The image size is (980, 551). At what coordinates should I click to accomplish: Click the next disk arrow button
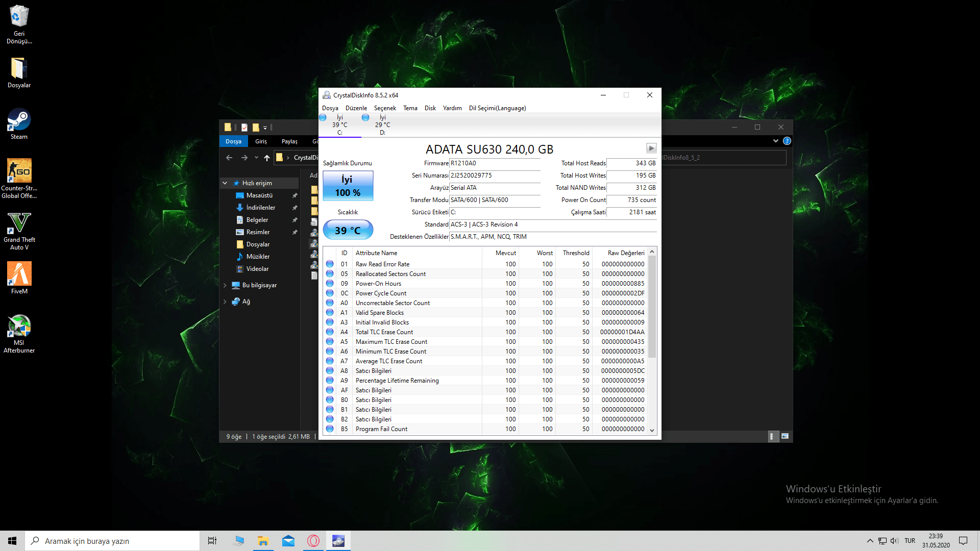click(651, 148)
